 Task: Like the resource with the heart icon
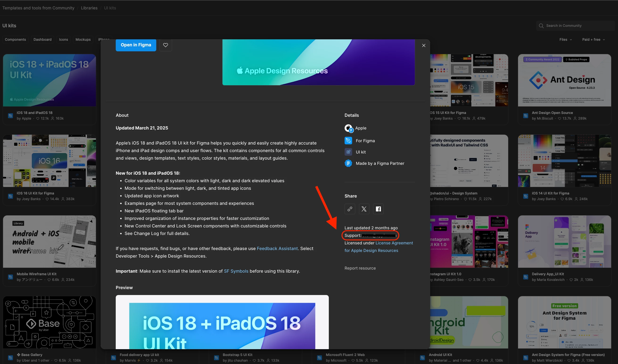tap(165, 45)
